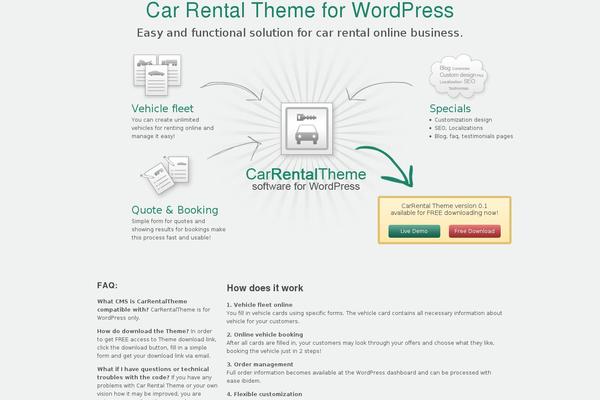This screenshot has width=600, height=400.
Task: Click the CarRentalTheme software logo text
Action: click(x=306, y=179)
